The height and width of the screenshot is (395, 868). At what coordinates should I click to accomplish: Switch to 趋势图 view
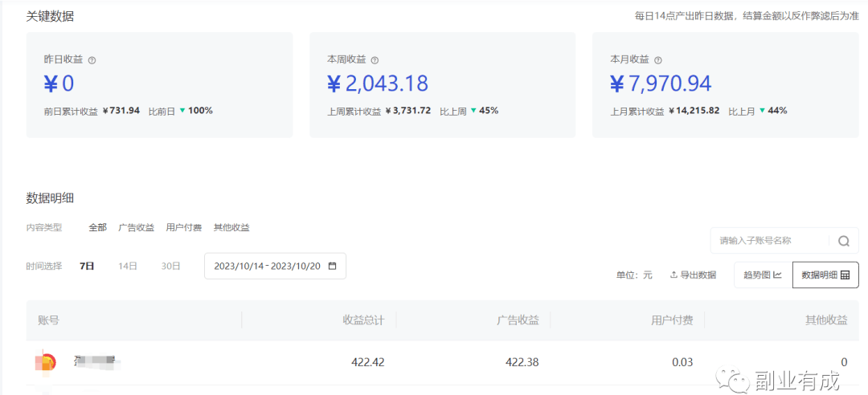point(763,275)
